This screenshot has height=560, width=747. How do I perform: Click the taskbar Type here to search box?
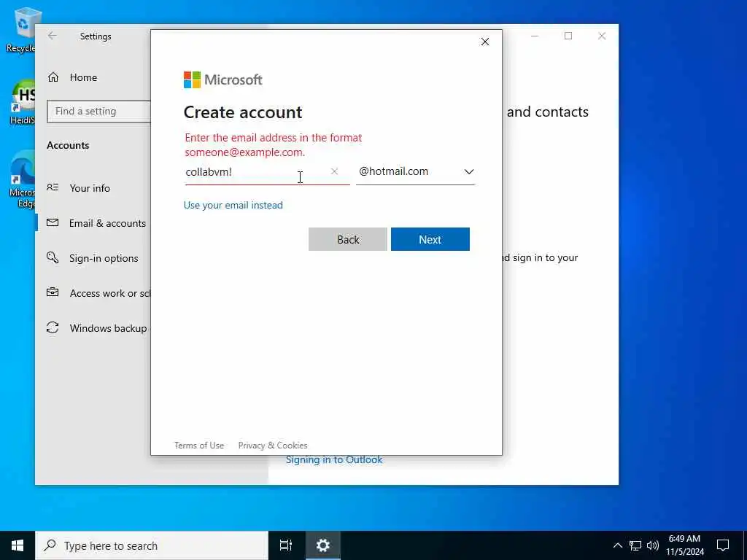pos(152,545)
